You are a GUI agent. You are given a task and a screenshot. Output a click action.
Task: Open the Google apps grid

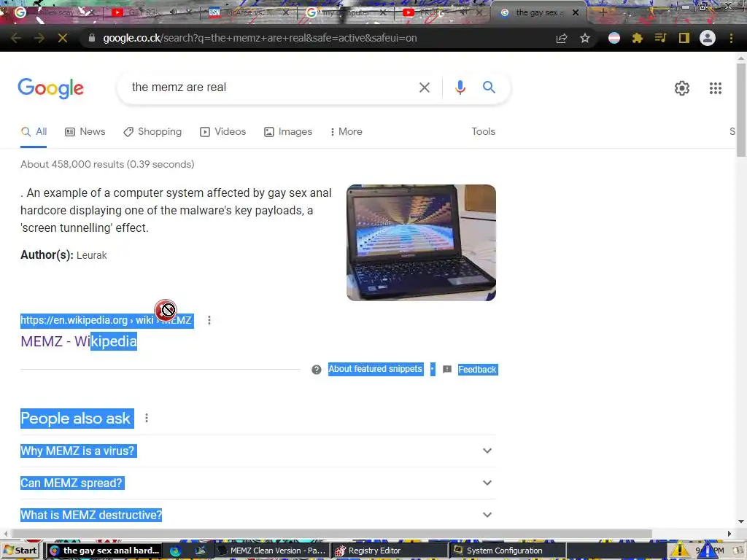click(x=715, y=88)
